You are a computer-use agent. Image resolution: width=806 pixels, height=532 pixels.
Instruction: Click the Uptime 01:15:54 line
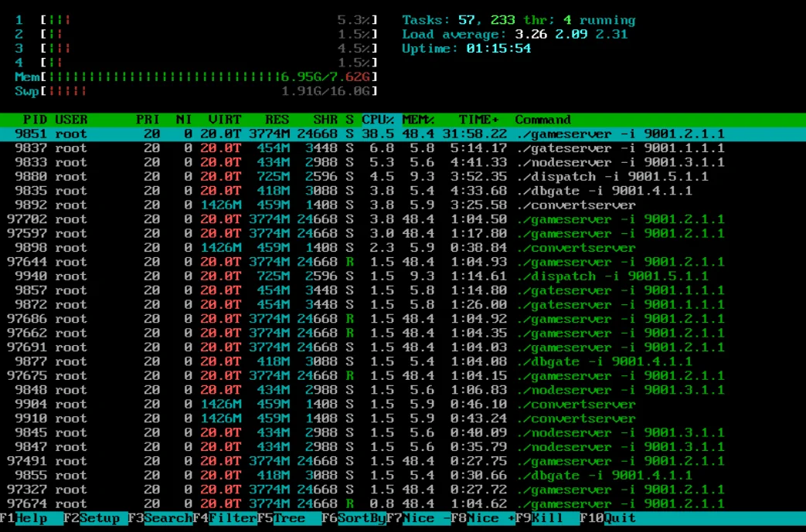466,49
